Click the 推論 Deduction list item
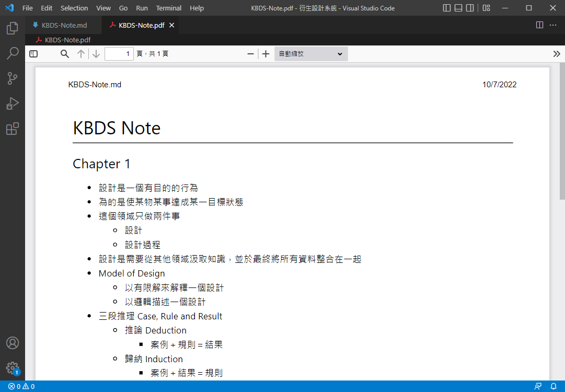This screenshot has height=392, width=565. click(x=156, y=330)
